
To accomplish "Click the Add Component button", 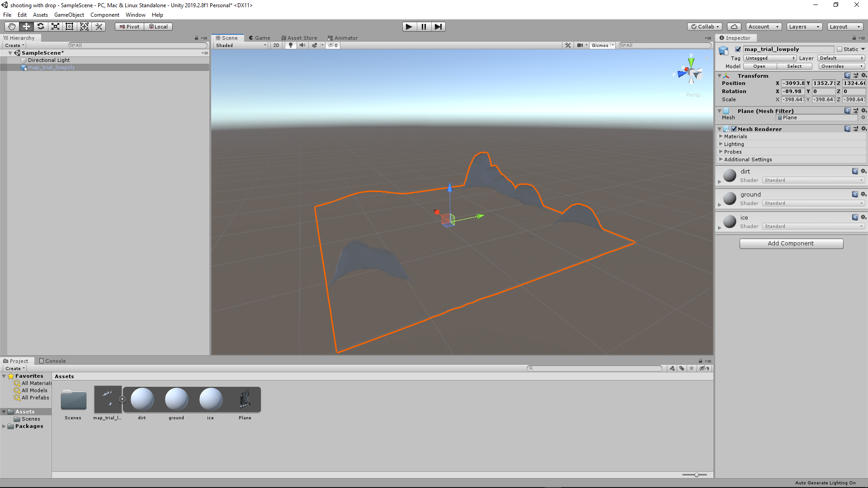I will coord(791,243).
